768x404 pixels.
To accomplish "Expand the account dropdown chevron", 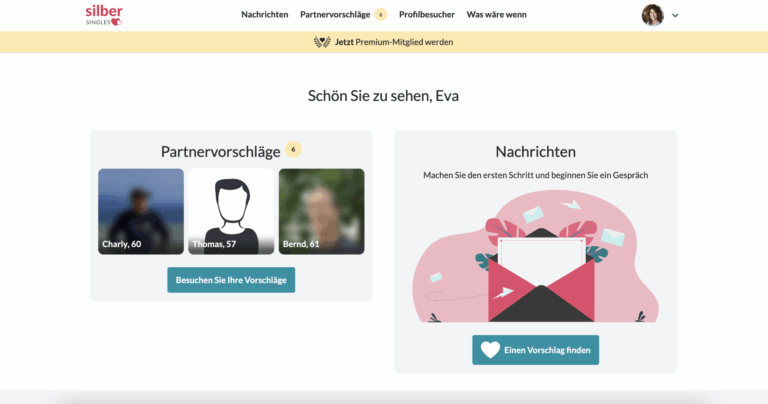I will (675, 16).
